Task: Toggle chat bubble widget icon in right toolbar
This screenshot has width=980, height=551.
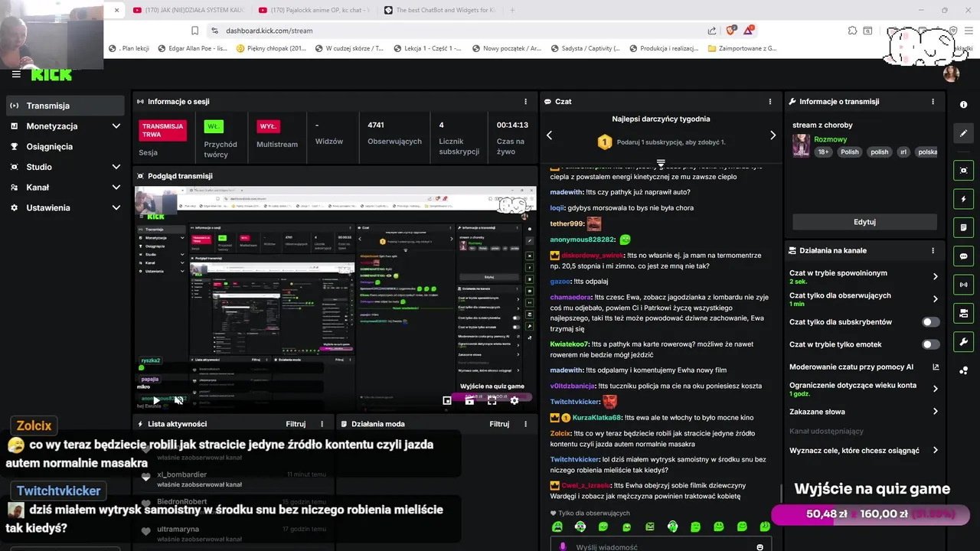Action: point(963,256)
